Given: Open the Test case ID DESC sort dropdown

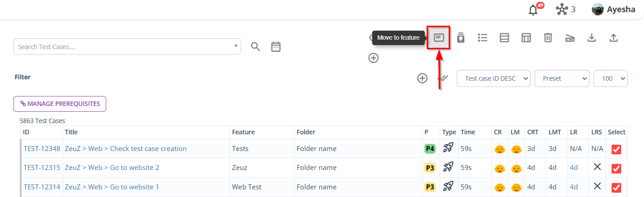Looking at the screenshot, I should 494,78.
